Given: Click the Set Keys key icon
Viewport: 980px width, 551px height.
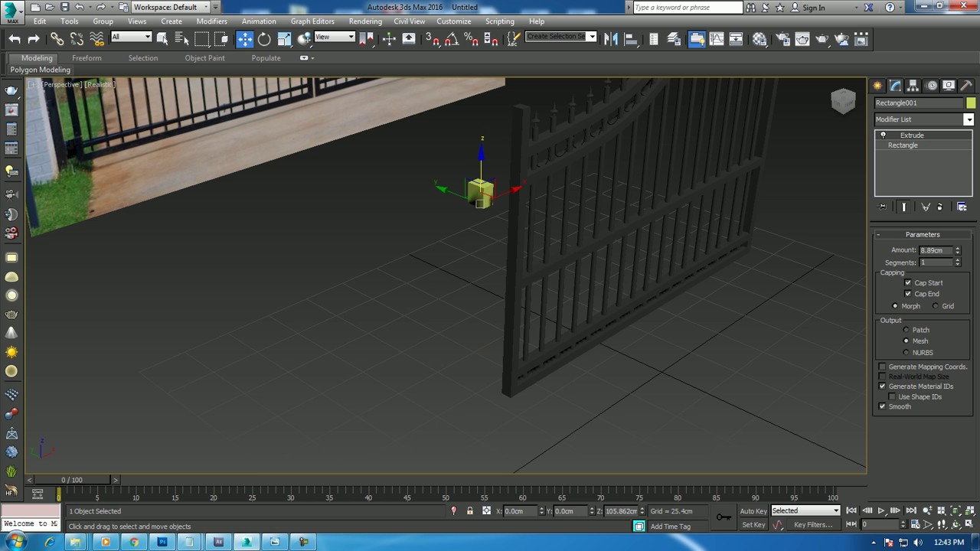Looking at the screenshot, I should [x=724, y=517].
